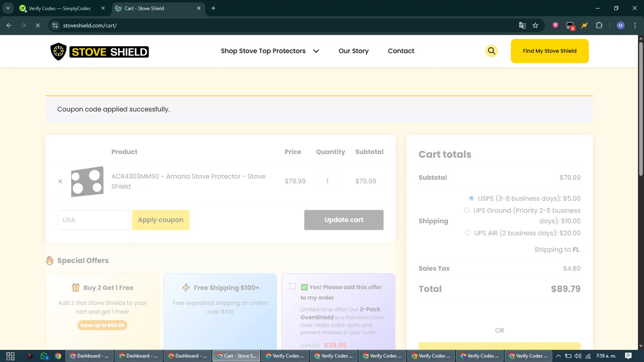This screenshot has height=362, width=644.
Task: Go back to the previous page
Action: point(9,25)
